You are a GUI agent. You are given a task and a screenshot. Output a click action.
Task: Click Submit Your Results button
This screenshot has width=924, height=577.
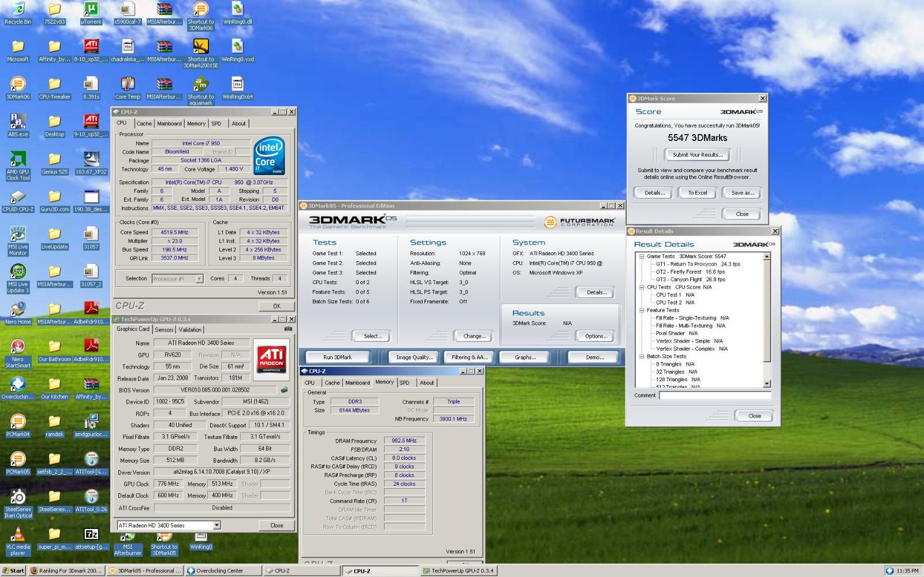point(697,155)
